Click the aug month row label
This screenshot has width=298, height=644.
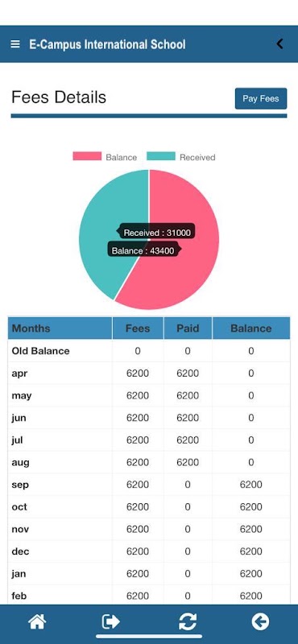pos(21,462)
